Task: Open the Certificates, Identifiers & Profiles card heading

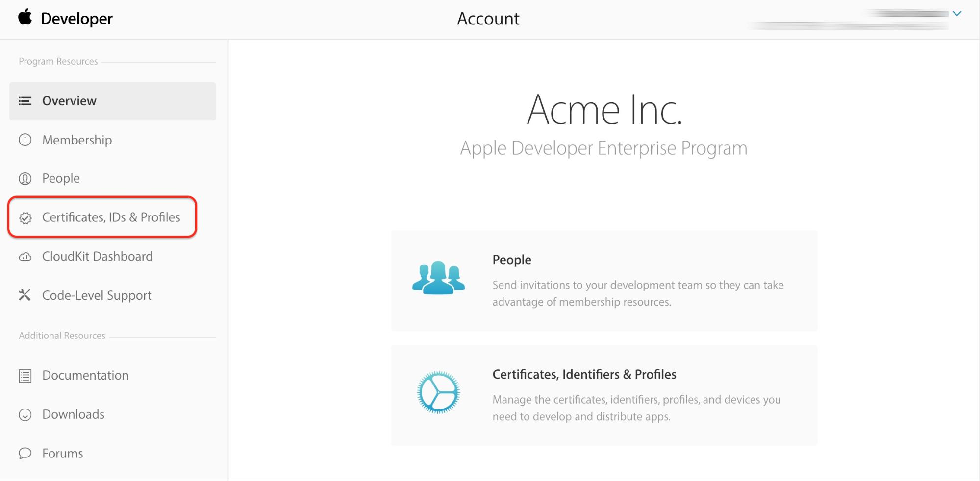Action: tap(584, 375)
